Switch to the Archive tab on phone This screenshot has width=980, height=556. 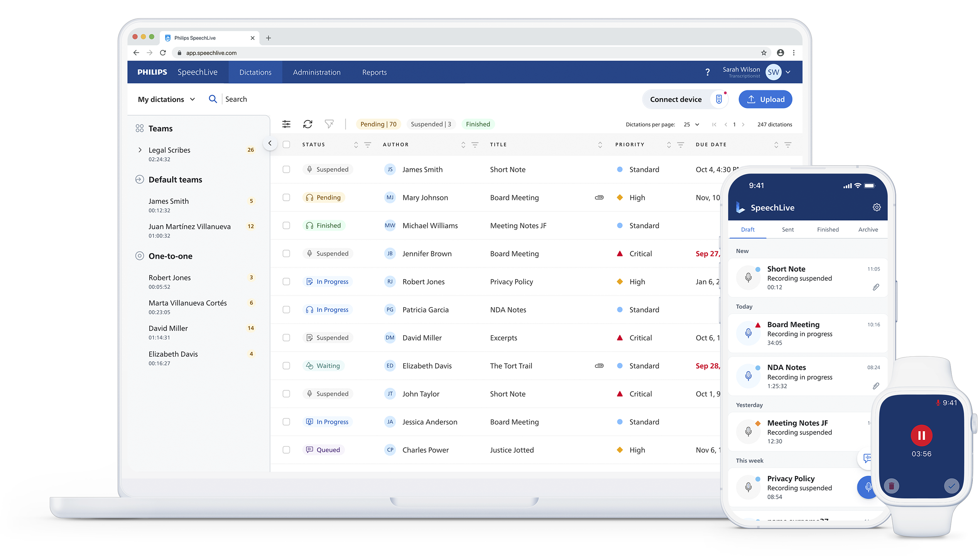pyautogui.click(x=868, y=229)
